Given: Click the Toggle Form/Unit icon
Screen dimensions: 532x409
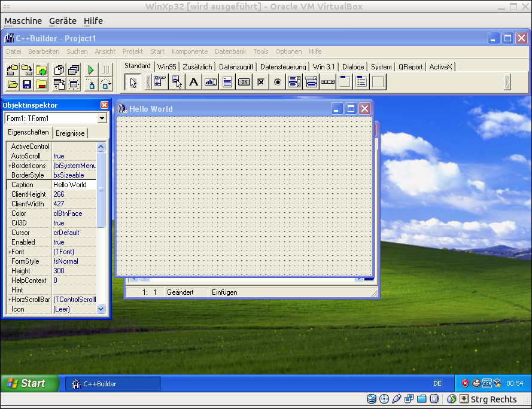Looking at the screenshot, I should click(59, 84).
